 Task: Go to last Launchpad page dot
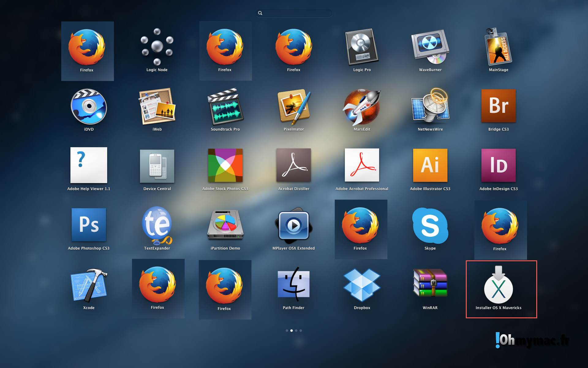301,331
